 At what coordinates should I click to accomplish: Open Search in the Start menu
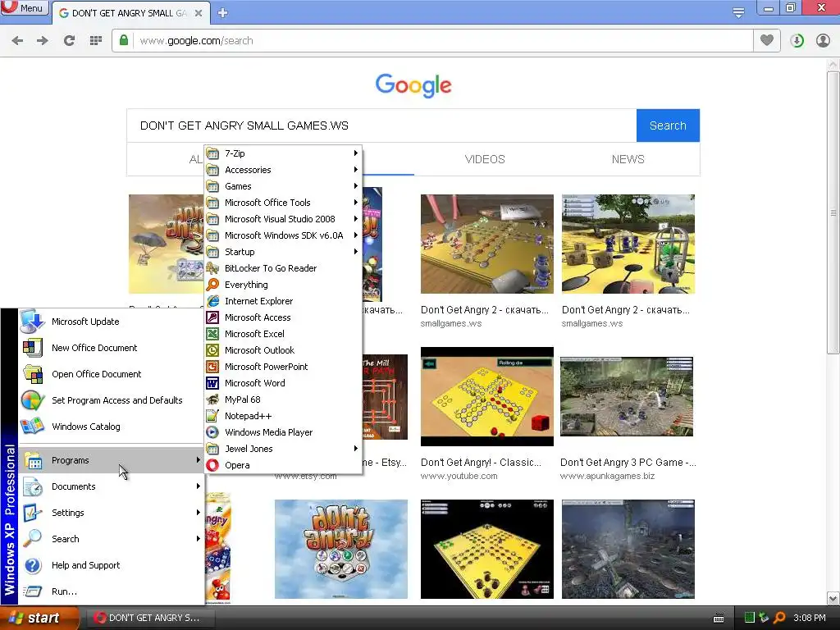pos(111,539)
